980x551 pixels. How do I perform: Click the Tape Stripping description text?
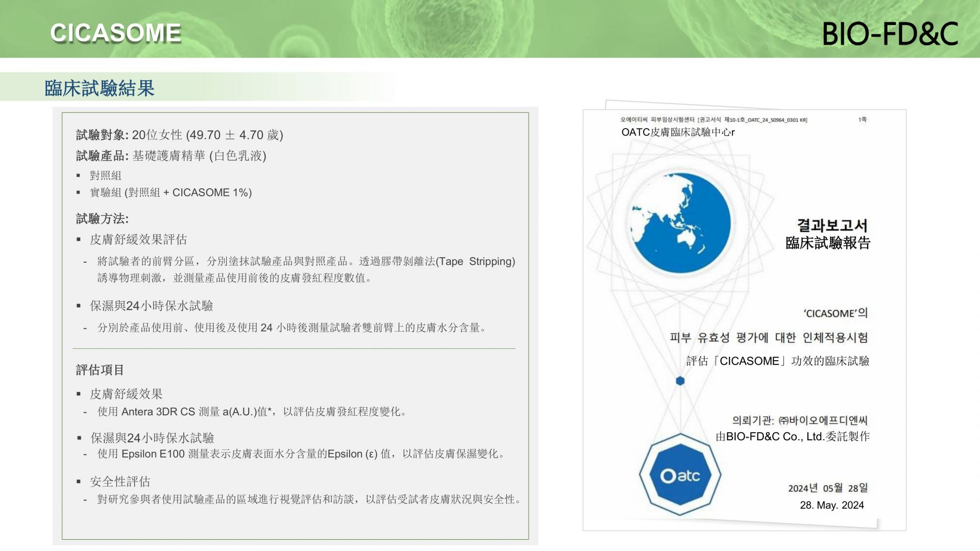point(306,269)
